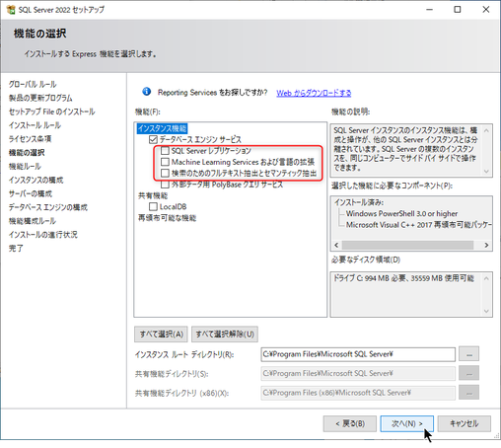Enable SQL Server レプリケーション checkbox

click(165, 151)
